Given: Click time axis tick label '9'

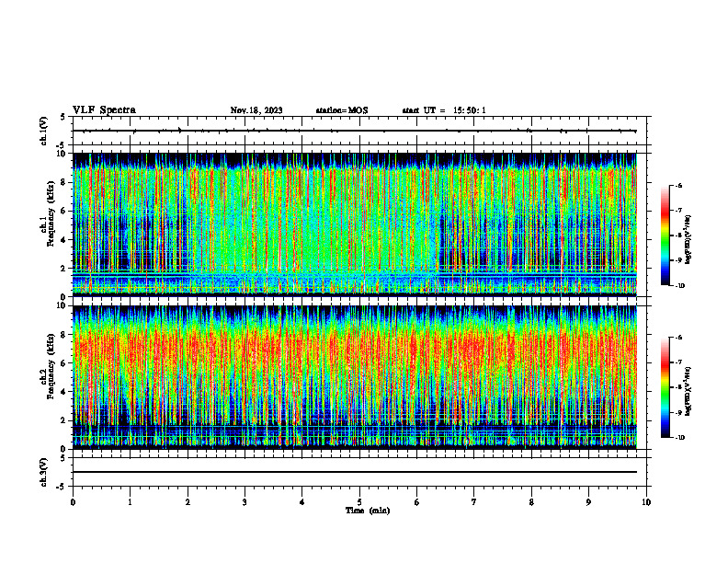Looking at the screenshot, I should [588, 502].
